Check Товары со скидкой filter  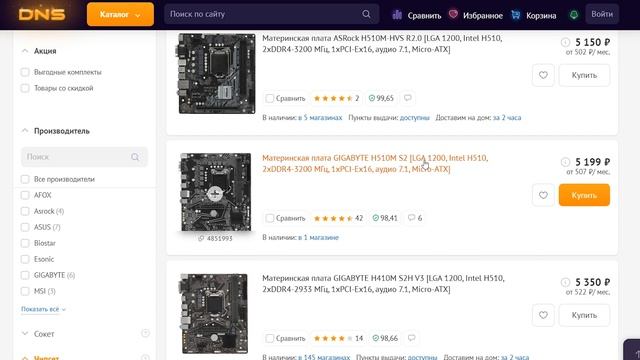coord(25,88)
